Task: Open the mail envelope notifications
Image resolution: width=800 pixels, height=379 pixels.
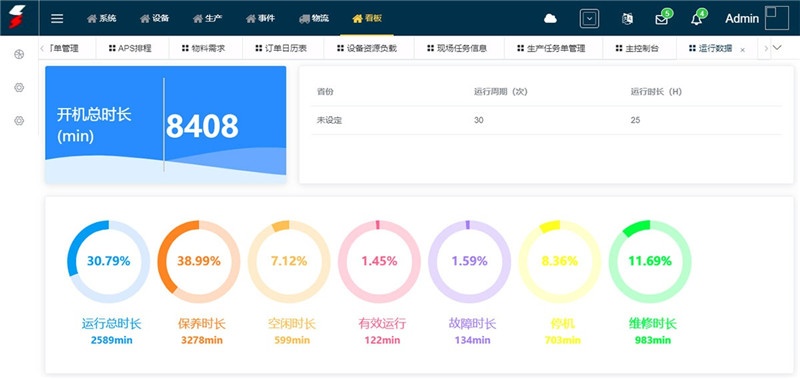Action: pyautogui.click(x=662, y=19)
